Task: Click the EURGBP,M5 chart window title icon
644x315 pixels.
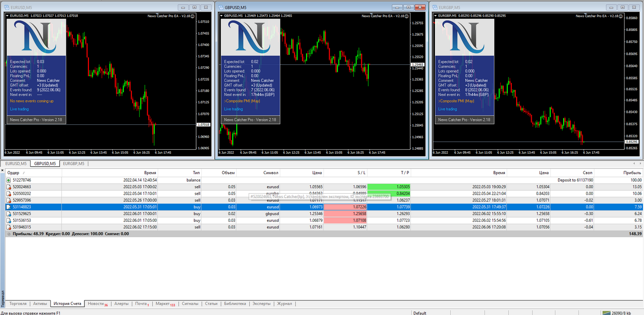Action: 434,7
